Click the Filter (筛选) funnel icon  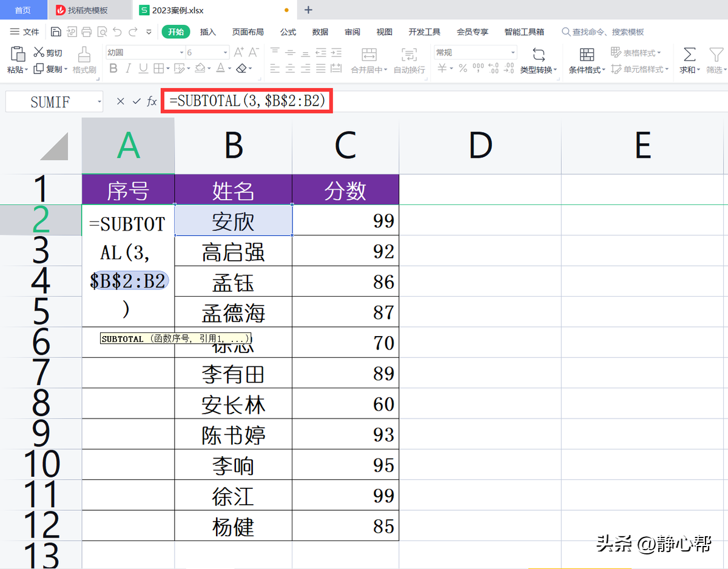(716, 55)
